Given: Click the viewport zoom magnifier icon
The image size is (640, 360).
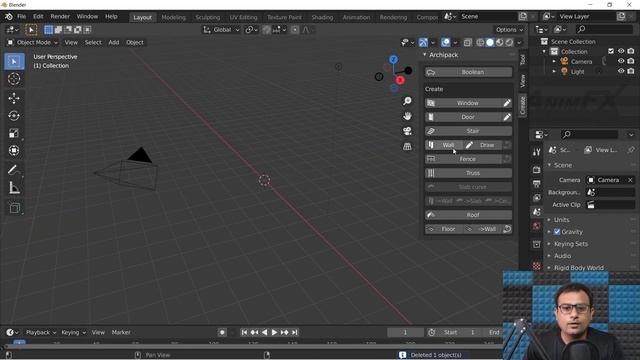Looking at the screenshot, I should coord(407,101).
